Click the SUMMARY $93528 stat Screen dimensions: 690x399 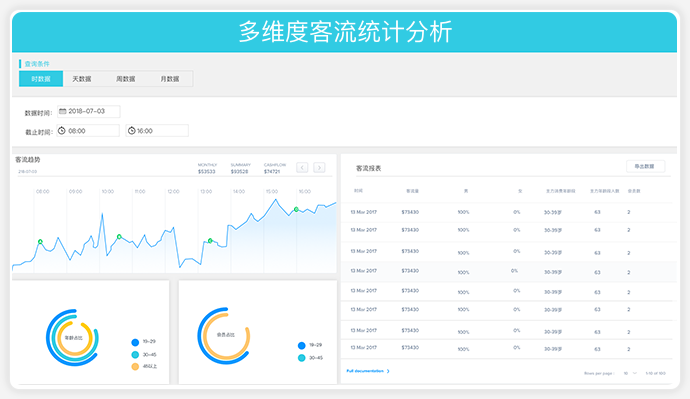pos(240,168)
